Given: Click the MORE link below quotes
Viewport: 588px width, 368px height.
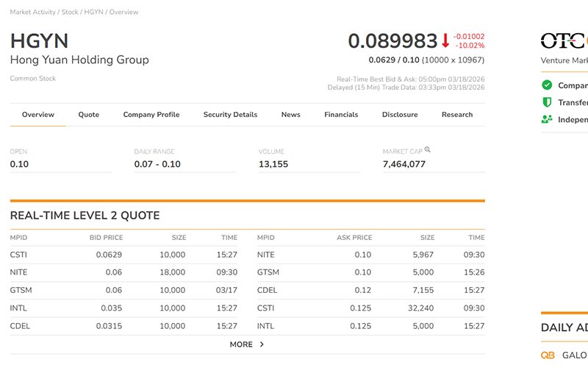Looking at the screenshot, I should coord(241,344).
